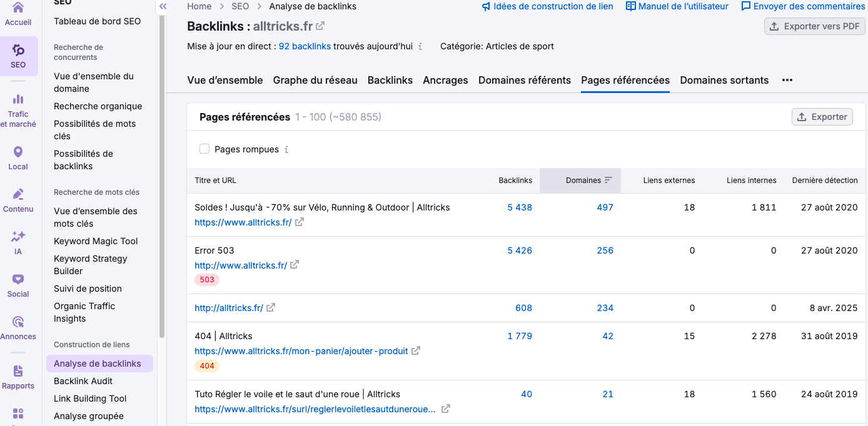
Task: Open 5 438 backlinks count
Action: tap(520, 207)
